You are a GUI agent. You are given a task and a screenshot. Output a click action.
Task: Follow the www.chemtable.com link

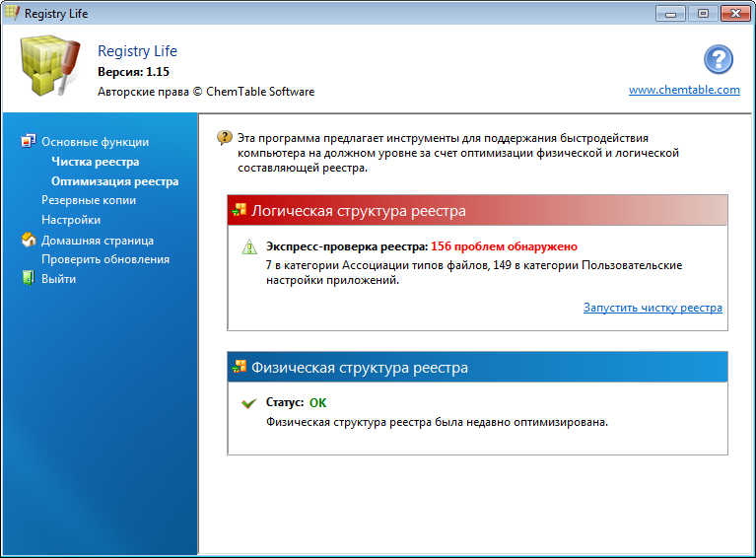(x=684, y=90)
